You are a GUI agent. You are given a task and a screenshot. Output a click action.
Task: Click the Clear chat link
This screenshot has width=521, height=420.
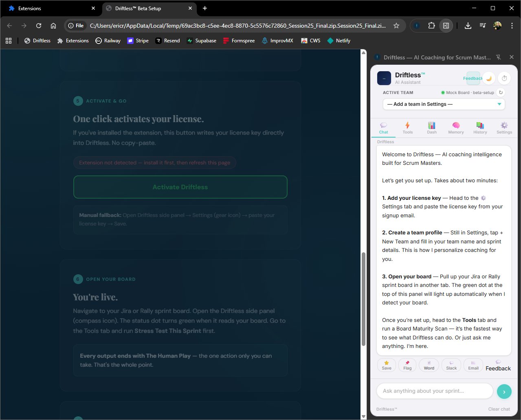[x=499, y=409]
